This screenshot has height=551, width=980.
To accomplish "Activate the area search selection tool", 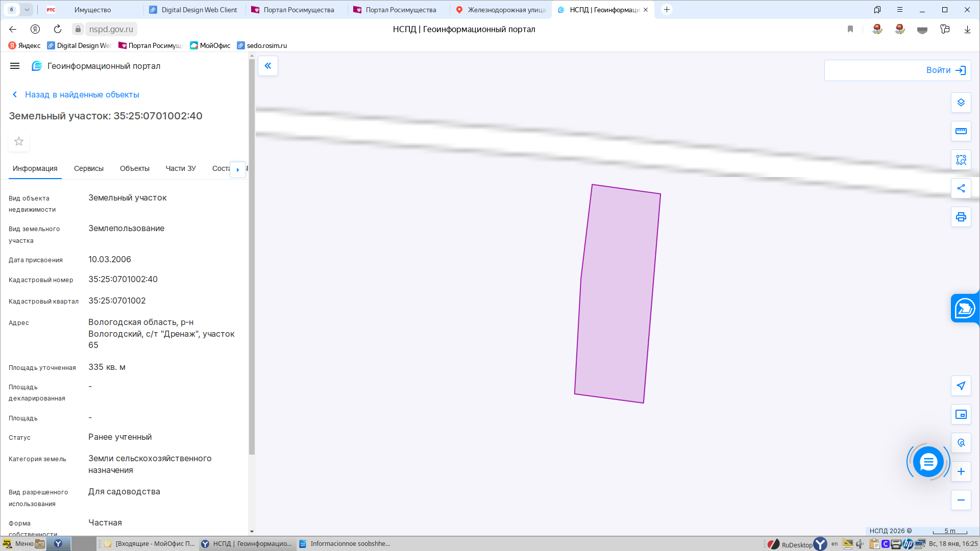I will 961,160.
